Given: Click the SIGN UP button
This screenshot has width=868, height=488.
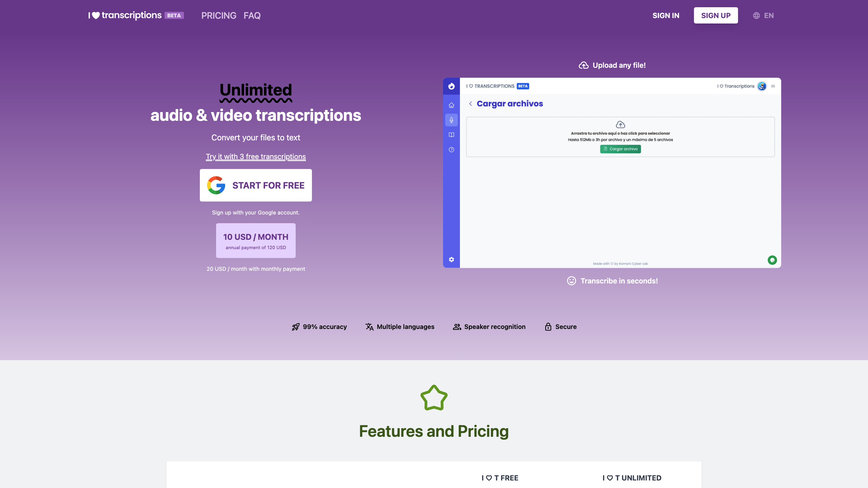Looking at the screenshot, I should point(715,15).
